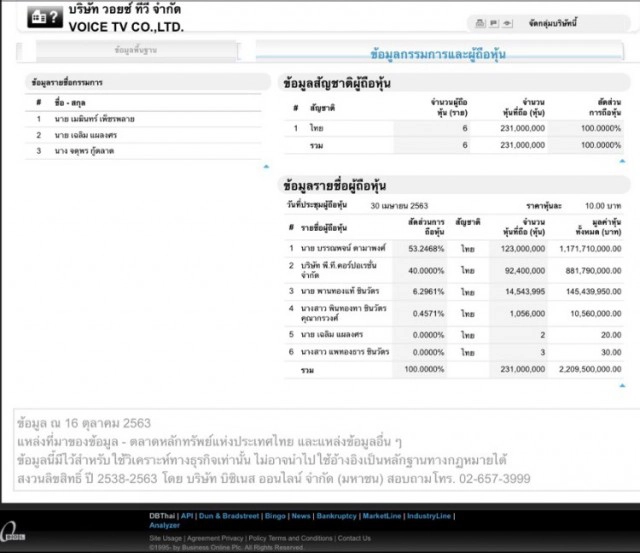This screenshot has height=553, width=640.
Task: Click the Policy Terms and Conditions link
Action: point(290,538)
